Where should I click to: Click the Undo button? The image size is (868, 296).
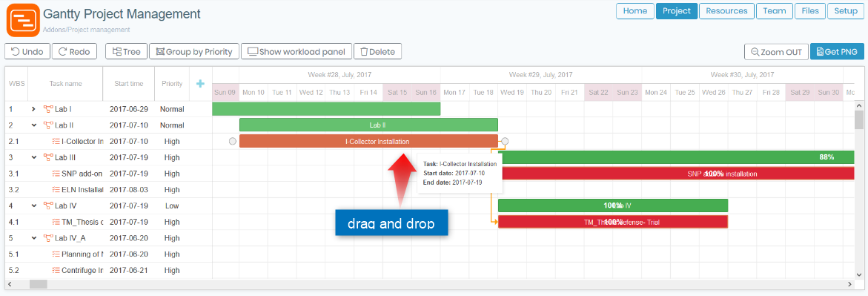(27, 51)
